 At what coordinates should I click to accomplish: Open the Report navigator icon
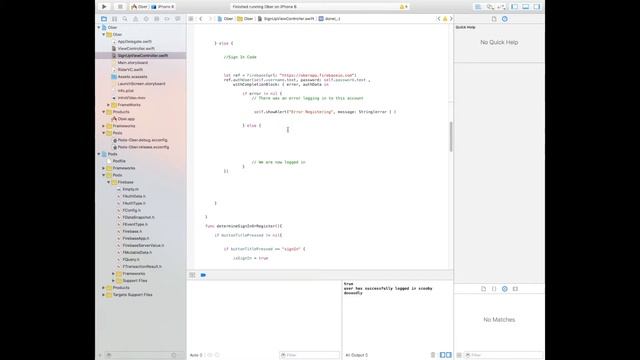pyautogui.click(x=178, y=19)
